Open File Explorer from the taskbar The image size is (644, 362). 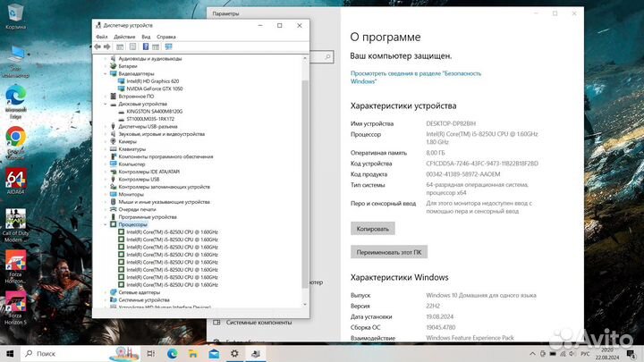point(193,353)
